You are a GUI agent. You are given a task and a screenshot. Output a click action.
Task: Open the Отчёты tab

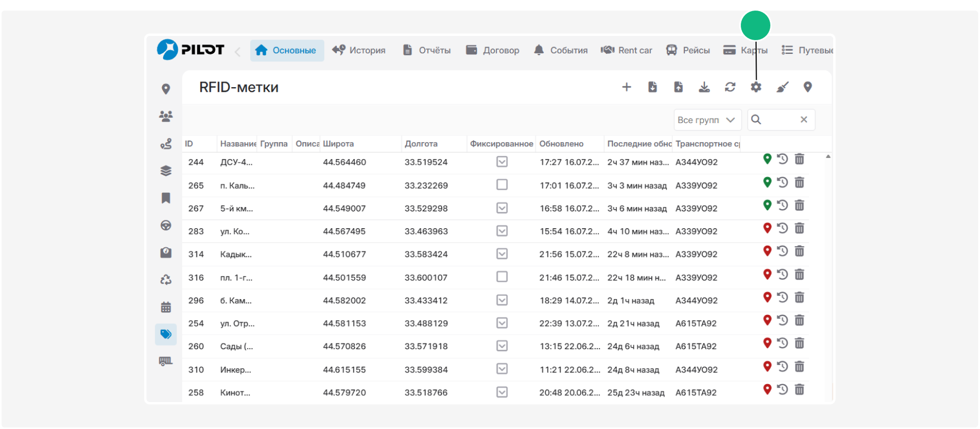[427, 51]
